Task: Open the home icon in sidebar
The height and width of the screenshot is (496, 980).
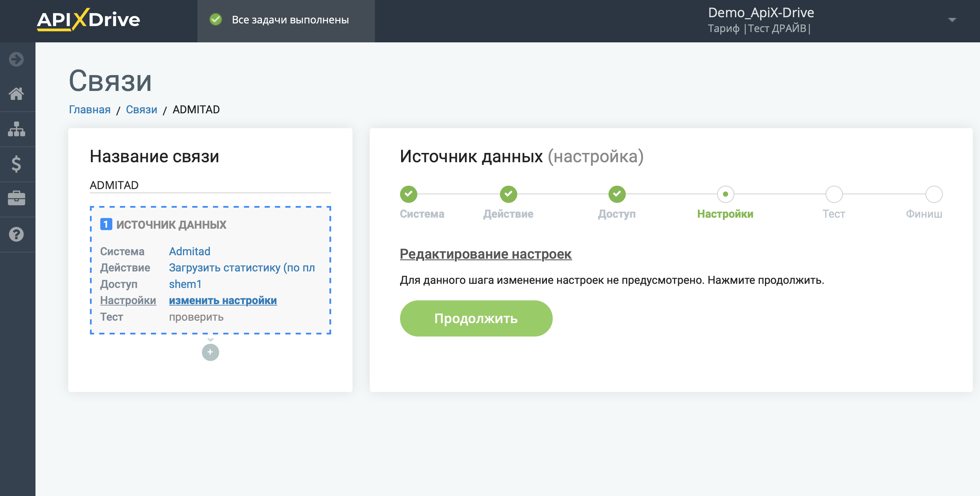Action: (x=16, y=94)
